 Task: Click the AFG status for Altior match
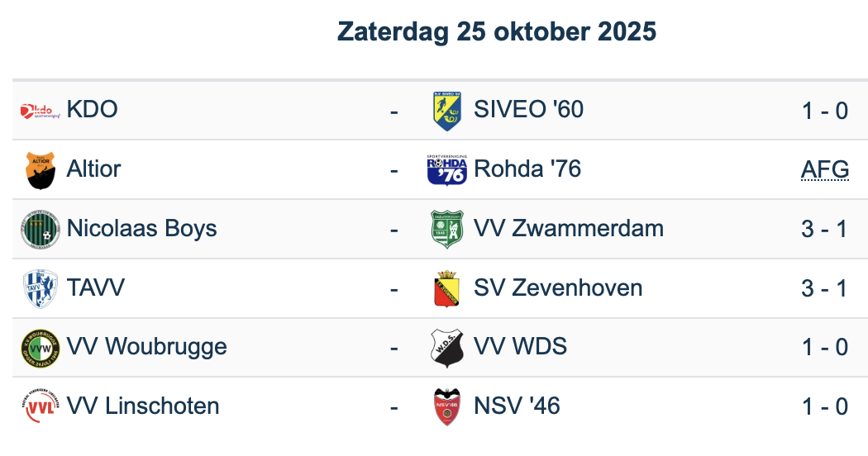coord(824,169)
